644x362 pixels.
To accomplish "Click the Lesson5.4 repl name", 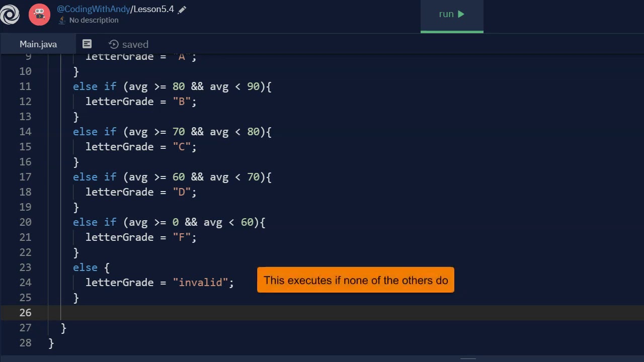I will [153, 9].
